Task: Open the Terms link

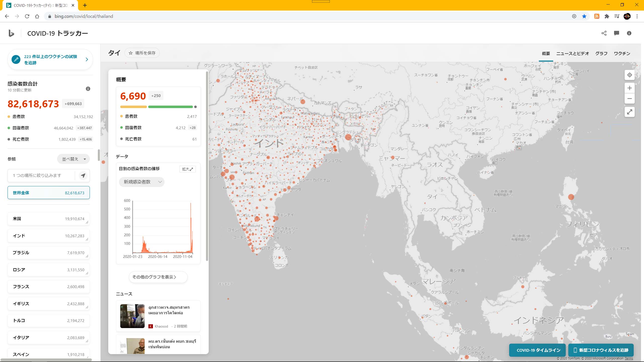Action: click(x=629, y=358)
